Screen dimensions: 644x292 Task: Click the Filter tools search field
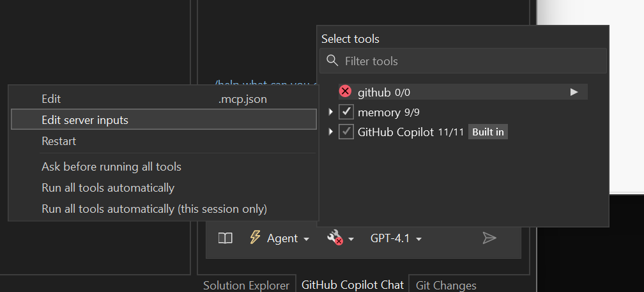click(473, 61)
